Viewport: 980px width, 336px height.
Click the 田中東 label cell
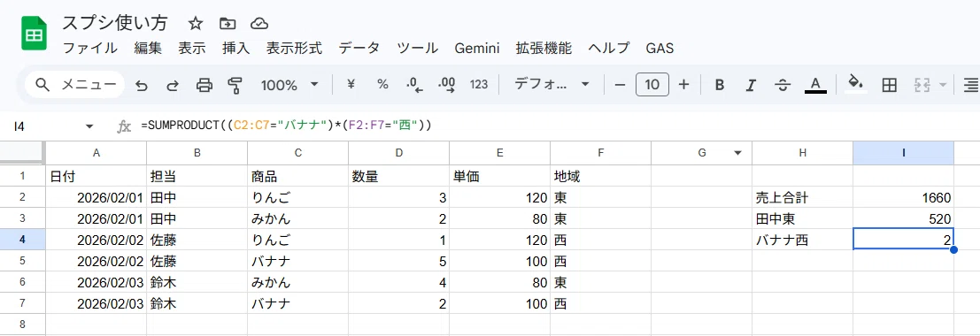point(802,219)
